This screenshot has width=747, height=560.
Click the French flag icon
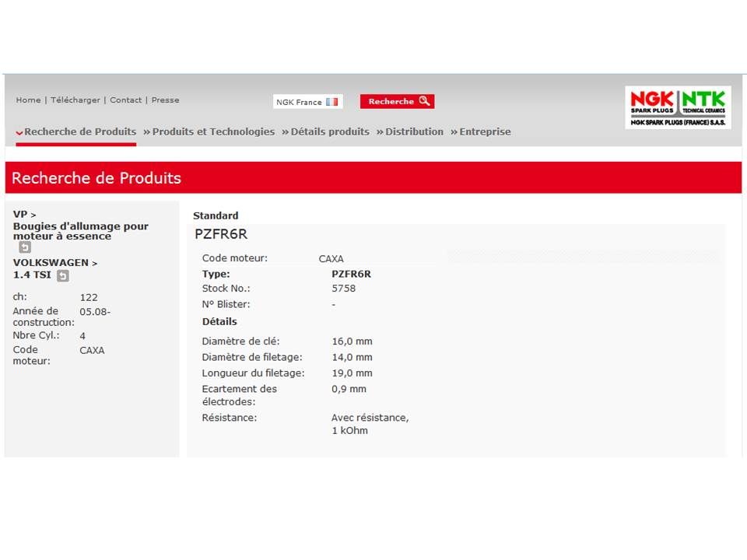[332, 102]
